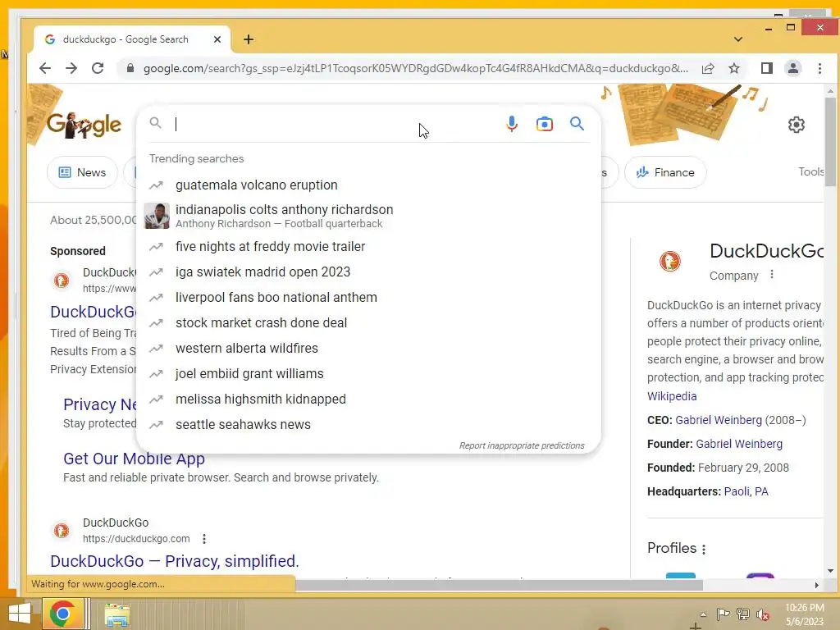Open Chrome profile avatar menu
Viewport: 840px width, 630px height.
click(x=793, y=68)
